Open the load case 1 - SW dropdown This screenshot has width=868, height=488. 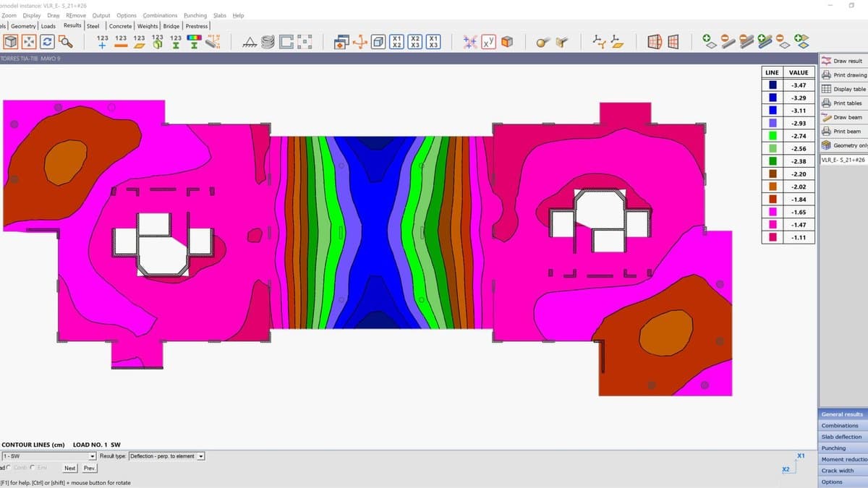click(x=49, y=456)
